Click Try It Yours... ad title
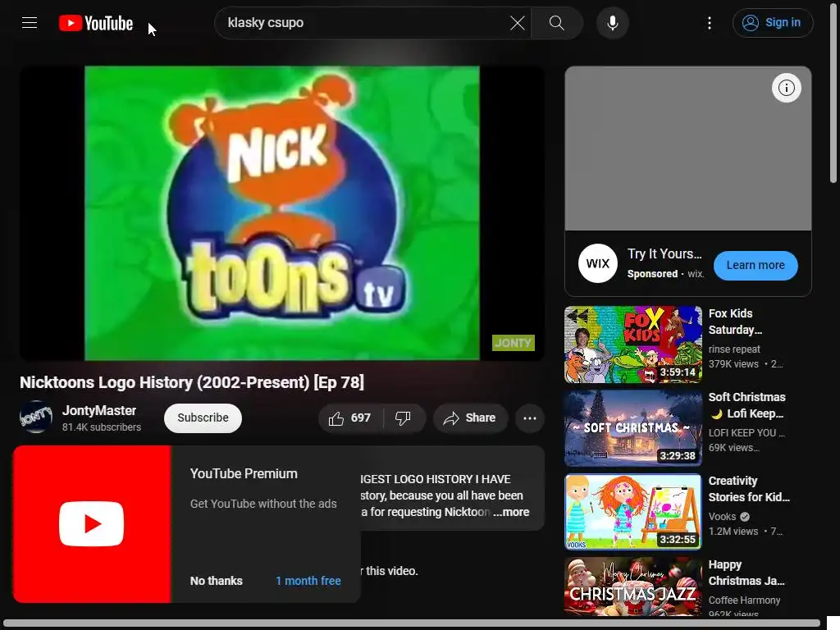The image size is (840, 630). (x=664, y=254)
